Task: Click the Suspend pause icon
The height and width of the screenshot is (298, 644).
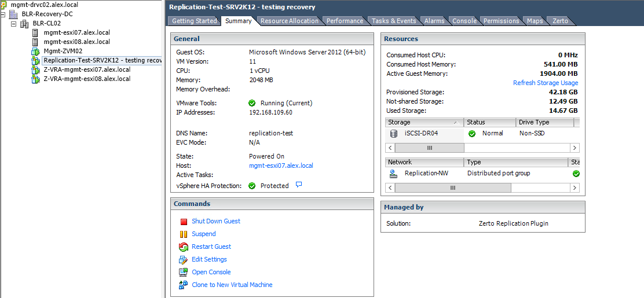Action: point(184,234)
